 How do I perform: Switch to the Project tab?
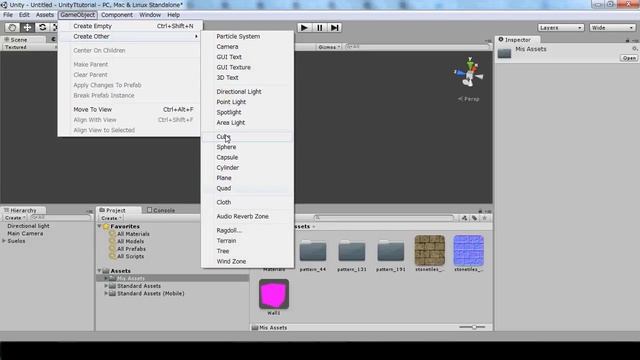[x=118, y=210]
